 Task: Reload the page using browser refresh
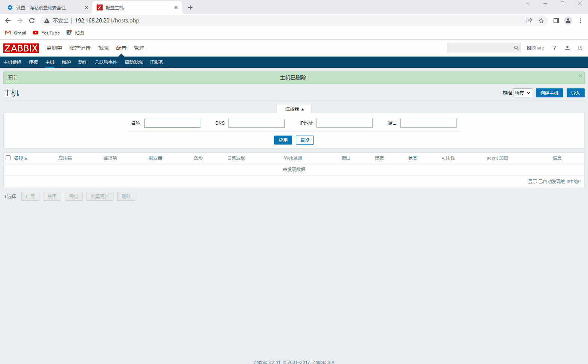tap(32, 21)
